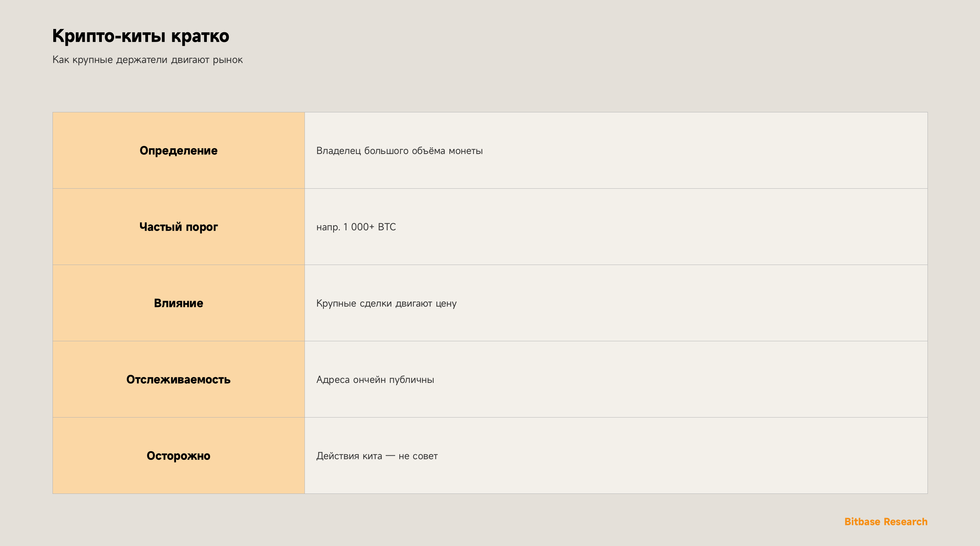Click text Владелец большого объёма монеты
This screenshot has height=546, width=980.
(x=399, y=150)
